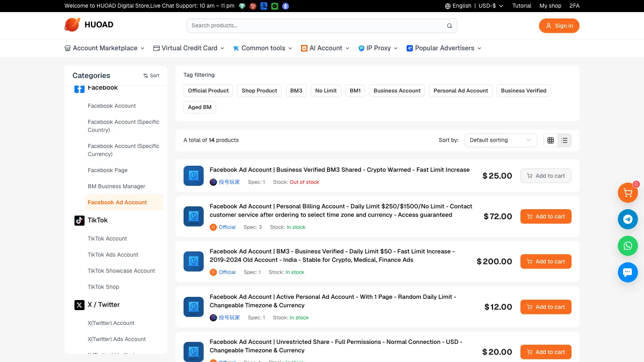This screenshot has width=644, height=362.
Task: Filter by No Limit tag
Action: tap(326, 91)
